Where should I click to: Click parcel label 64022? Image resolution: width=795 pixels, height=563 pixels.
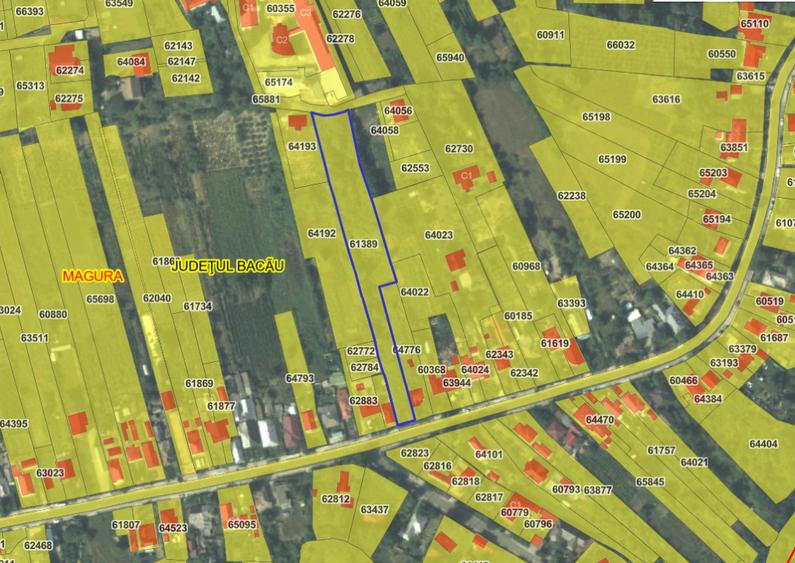click(414, 292)
